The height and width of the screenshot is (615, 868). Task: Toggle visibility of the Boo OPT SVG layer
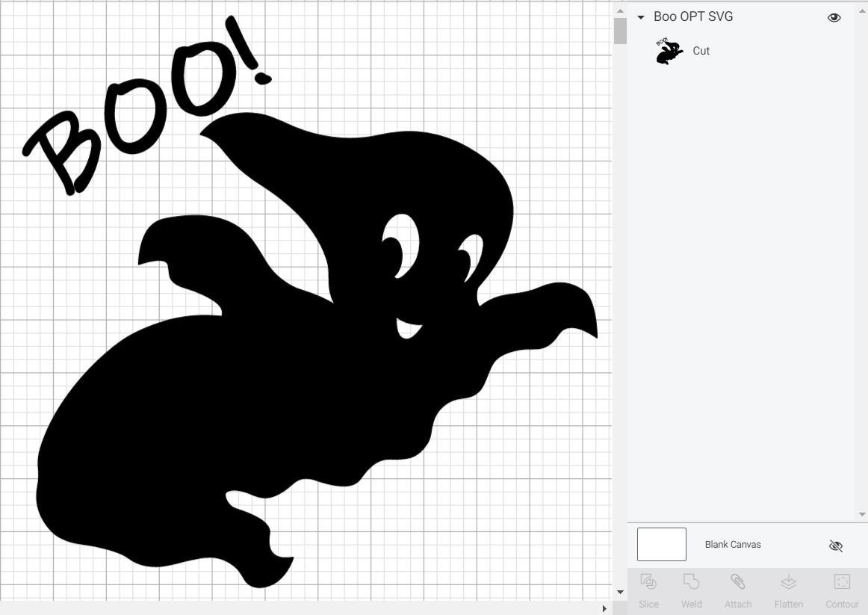click(834, 16)
